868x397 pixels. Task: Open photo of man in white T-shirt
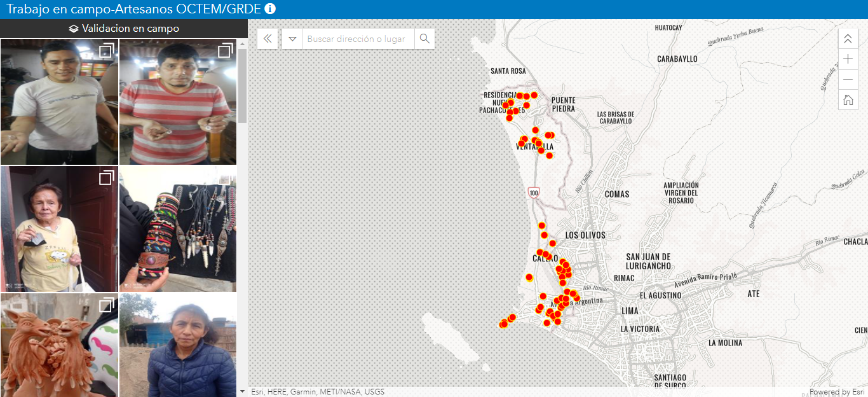click(59, 102)
